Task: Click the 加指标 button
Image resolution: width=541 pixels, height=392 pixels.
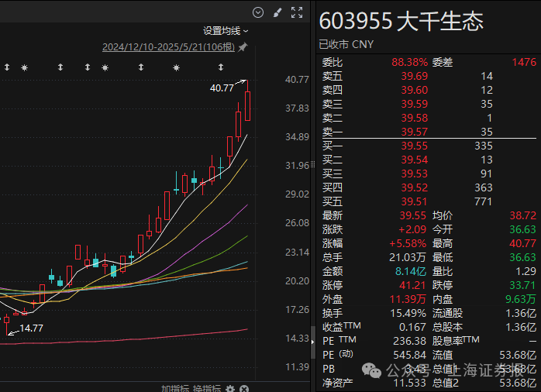Action: pyautogui.click(x=175, y=388)
